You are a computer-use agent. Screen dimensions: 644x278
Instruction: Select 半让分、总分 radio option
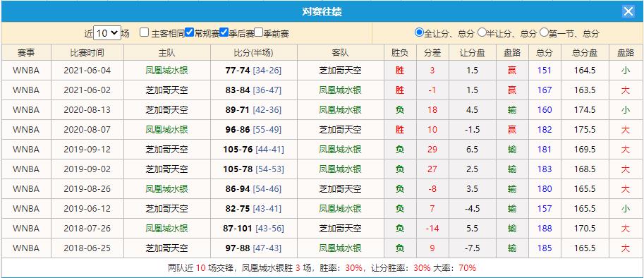[x=482, y=32]
